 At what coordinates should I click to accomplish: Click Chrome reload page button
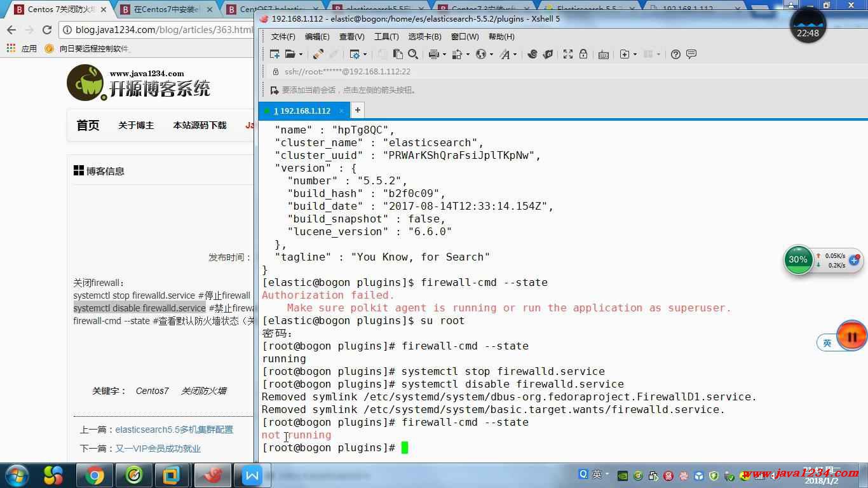coord(46,30)
